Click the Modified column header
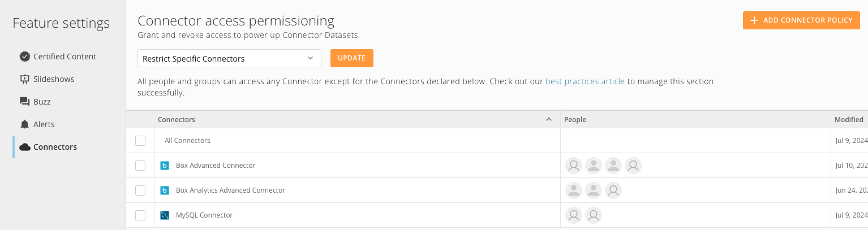Viewport: 868px width, 230px height. 848,120
